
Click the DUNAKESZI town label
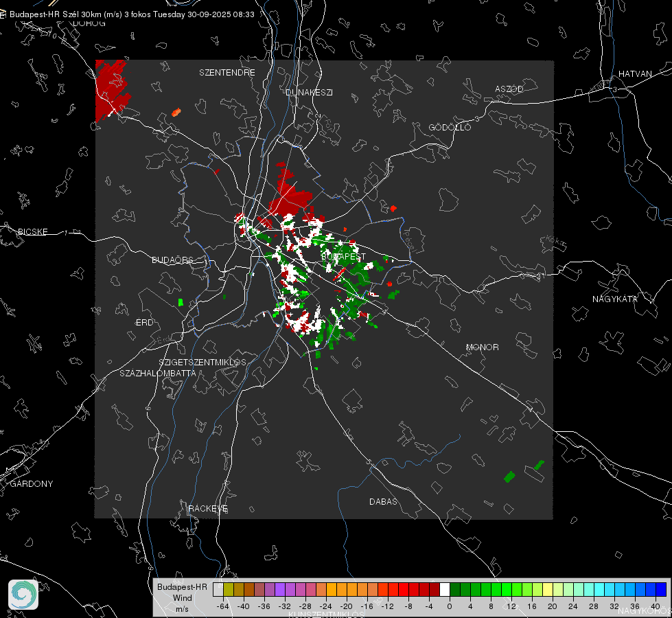point(309,92)
